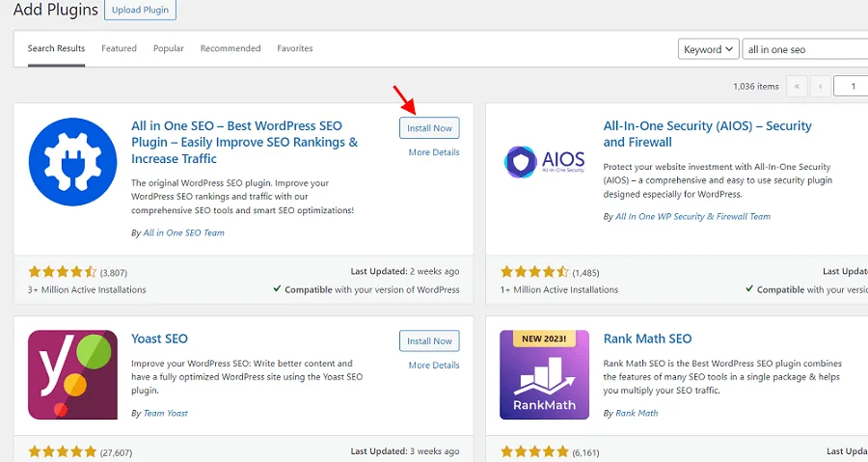
Task: Click the compatibility checkmark under AIOS Security
Action: point(749,288)
